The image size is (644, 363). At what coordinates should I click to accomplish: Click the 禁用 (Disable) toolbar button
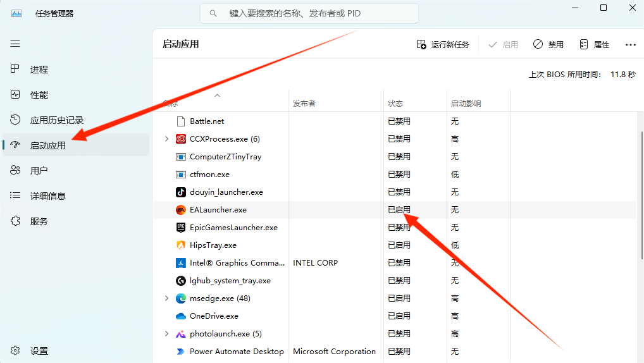coord(548,44)
